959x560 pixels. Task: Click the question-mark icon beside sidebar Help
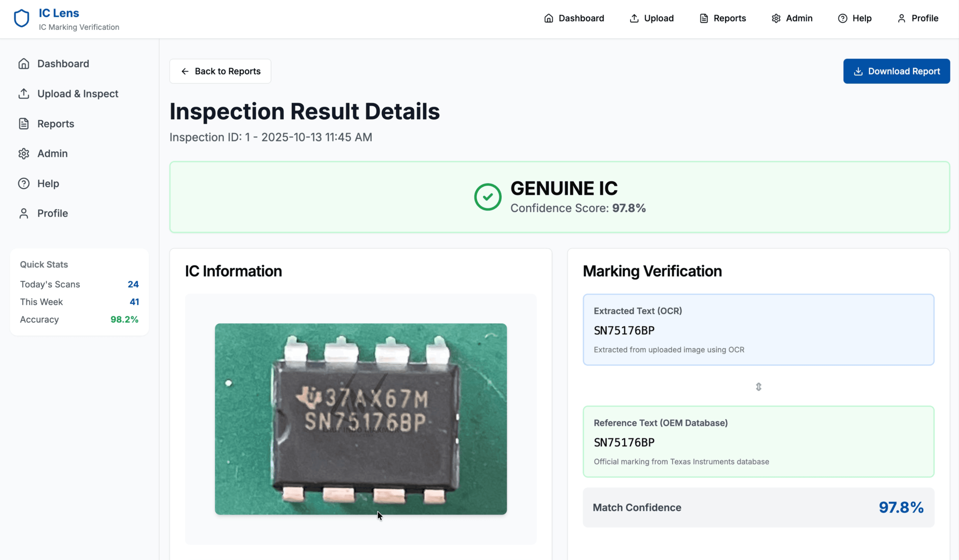[x=24, y=184]
